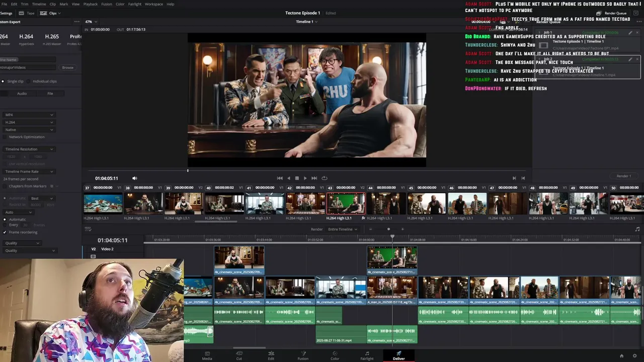Enable Network Optimization checkbox

(x=5, y=137)
